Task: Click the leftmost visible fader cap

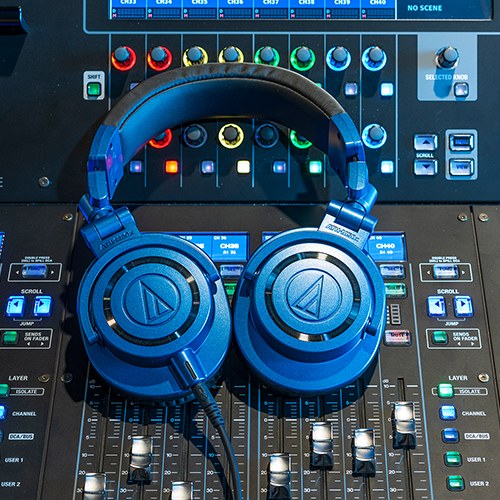Action: tap(95, 487)
